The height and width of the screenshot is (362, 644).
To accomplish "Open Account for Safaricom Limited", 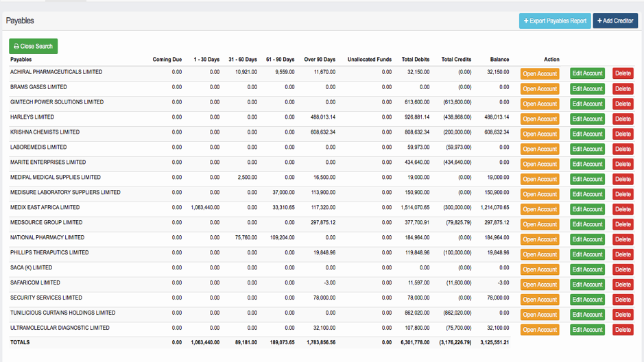I will pyautogui.click(x=540, y=285).
